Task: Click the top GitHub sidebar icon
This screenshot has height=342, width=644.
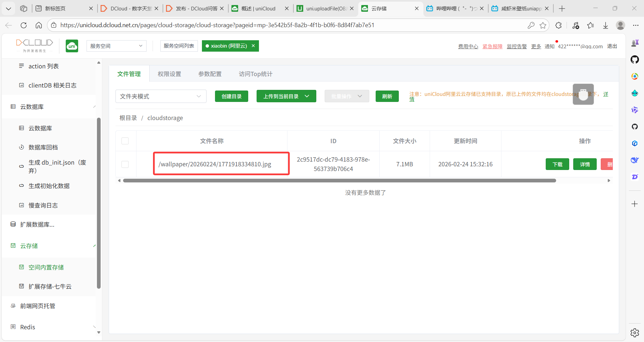Action: coord(634,60)
